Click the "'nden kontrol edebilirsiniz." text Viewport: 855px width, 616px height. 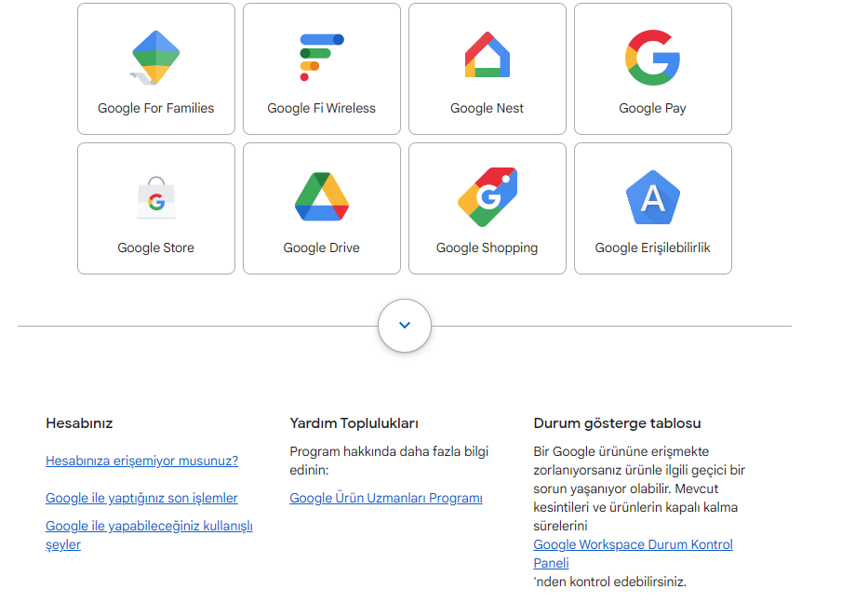click(x=609, y=582)
